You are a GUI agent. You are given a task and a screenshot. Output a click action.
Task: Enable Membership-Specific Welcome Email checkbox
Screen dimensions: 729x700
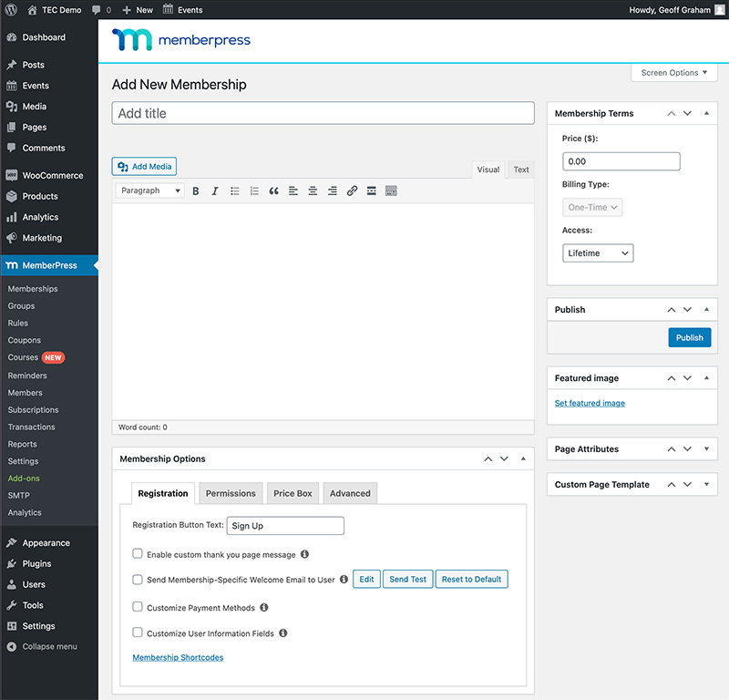(x=138, y=580)
